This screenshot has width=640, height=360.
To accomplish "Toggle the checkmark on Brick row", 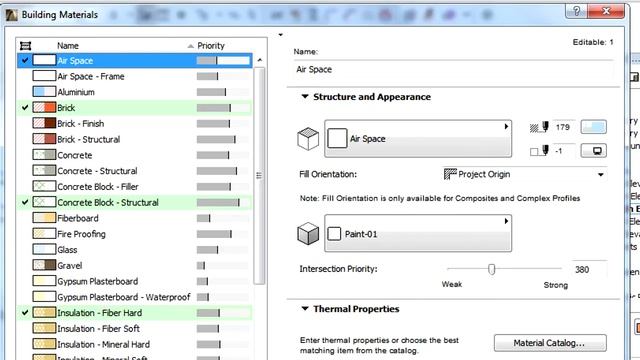I will 25,108.
